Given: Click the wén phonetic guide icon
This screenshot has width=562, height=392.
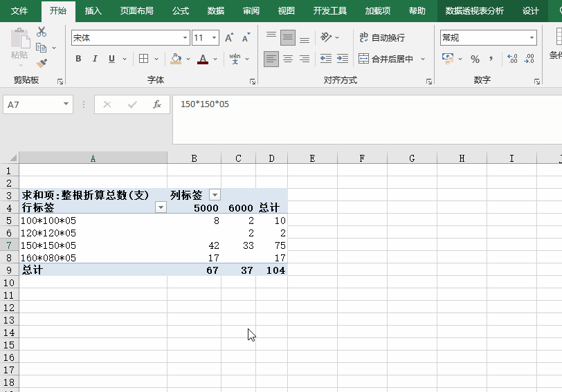Looking at the screenshot, I should (235, 59).
